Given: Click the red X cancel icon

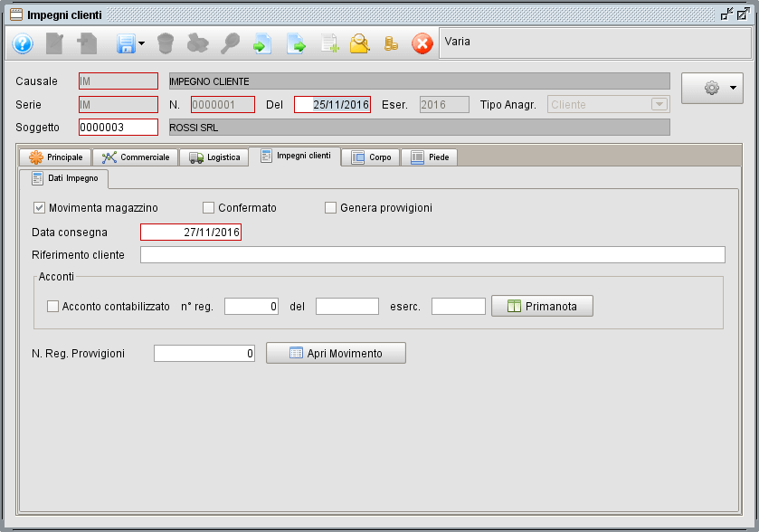Looking at the screenshot, I should (x=422, y=43).
